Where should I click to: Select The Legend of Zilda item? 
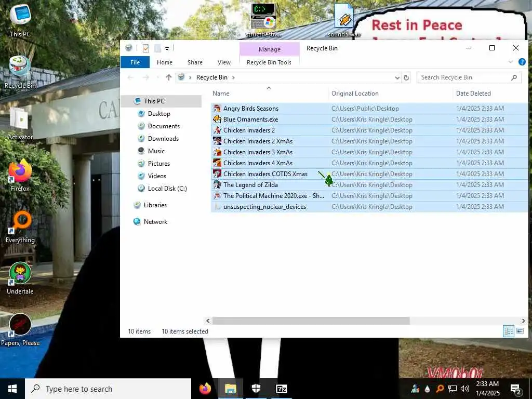(x=369, y=185)
